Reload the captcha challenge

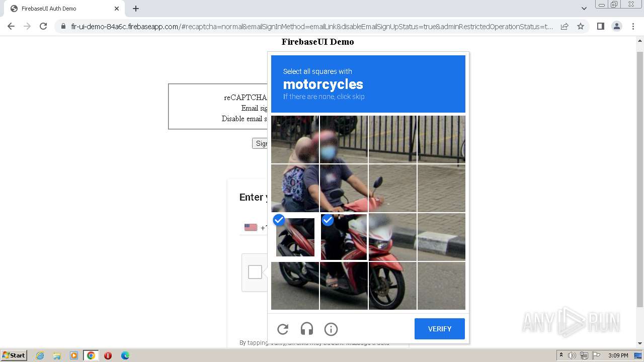[x=283, y=329]
